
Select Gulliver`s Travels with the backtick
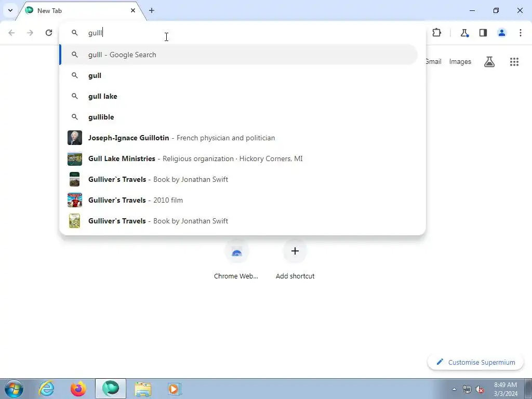(239, 179)
